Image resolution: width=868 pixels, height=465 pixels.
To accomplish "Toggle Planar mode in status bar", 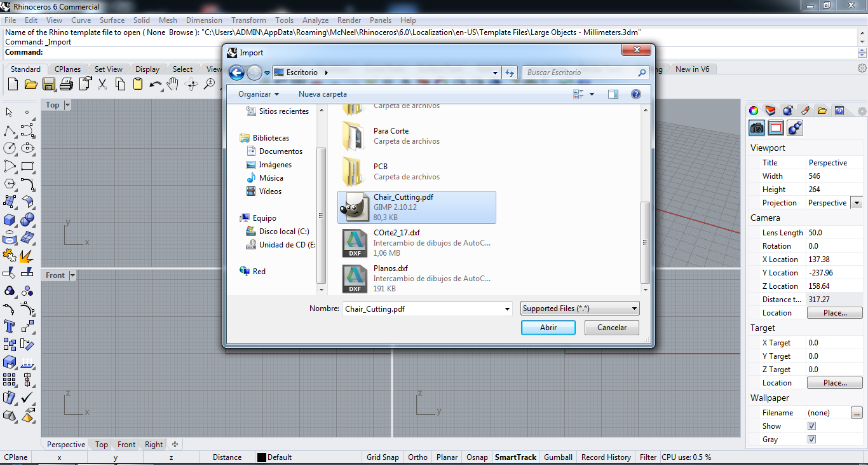I will pos(447,457).
